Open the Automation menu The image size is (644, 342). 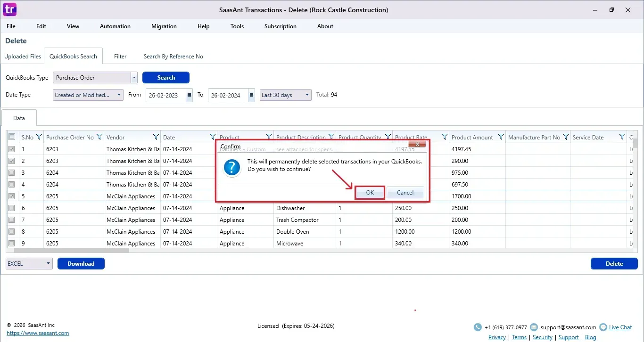[x=115, y=26]
